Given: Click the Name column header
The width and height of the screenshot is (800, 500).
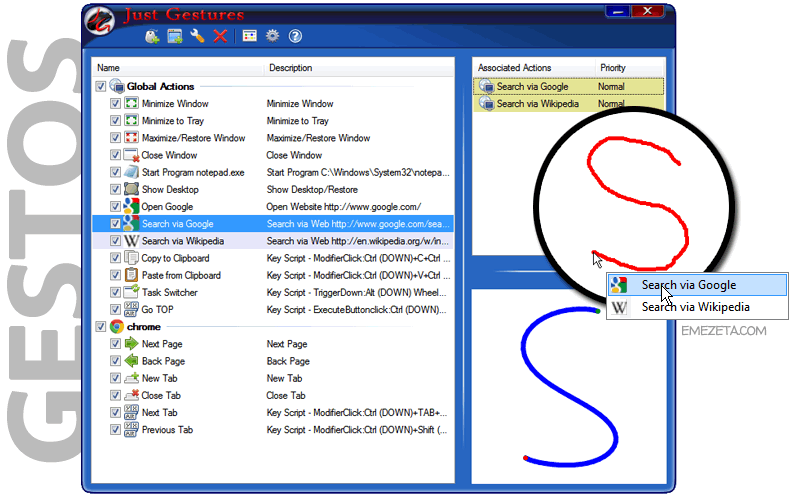Looking at the screenshot, I should pyautogui.click(x=178, y=67).
